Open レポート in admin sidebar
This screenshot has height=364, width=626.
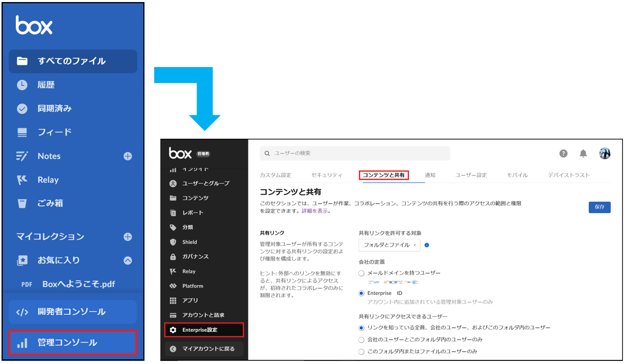click(204, 212)
